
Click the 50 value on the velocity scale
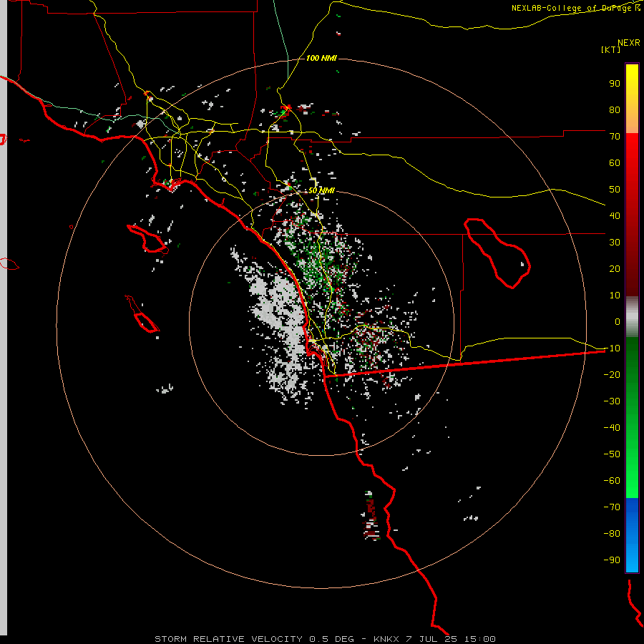pyautogui.click(x=615, y=190)
